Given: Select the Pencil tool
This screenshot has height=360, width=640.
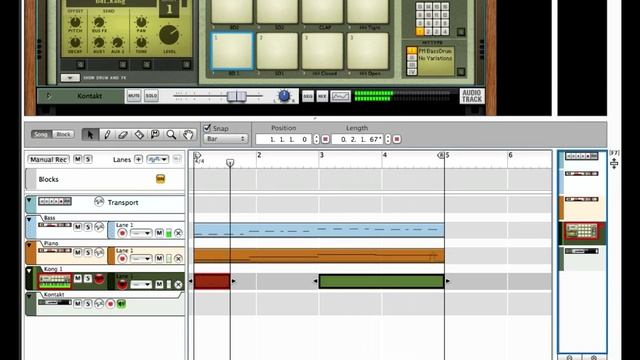Looking at the screenshot, I should click(x=107, y=134).
